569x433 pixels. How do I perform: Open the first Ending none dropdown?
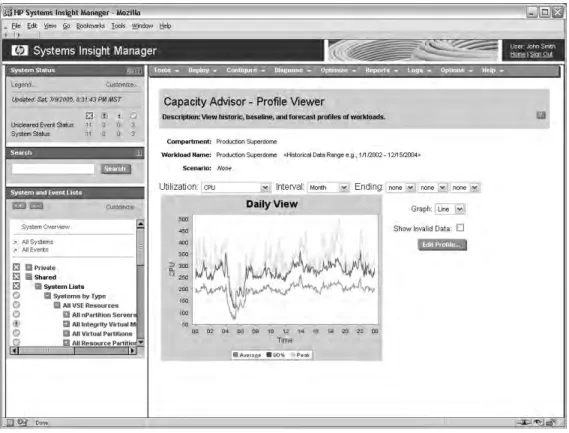[x=400, y=187]
